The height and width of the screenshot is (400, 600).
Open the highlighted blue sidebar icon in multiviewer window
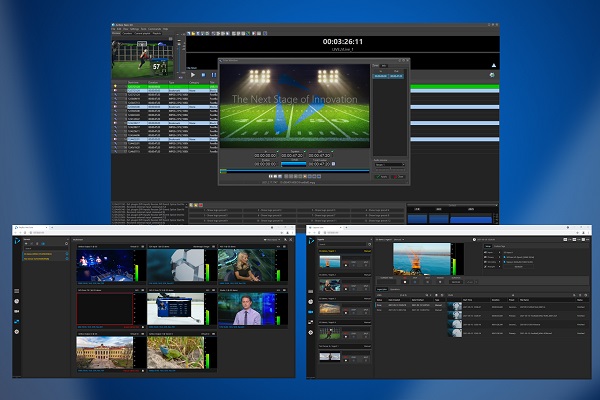(x=16, y=322)
